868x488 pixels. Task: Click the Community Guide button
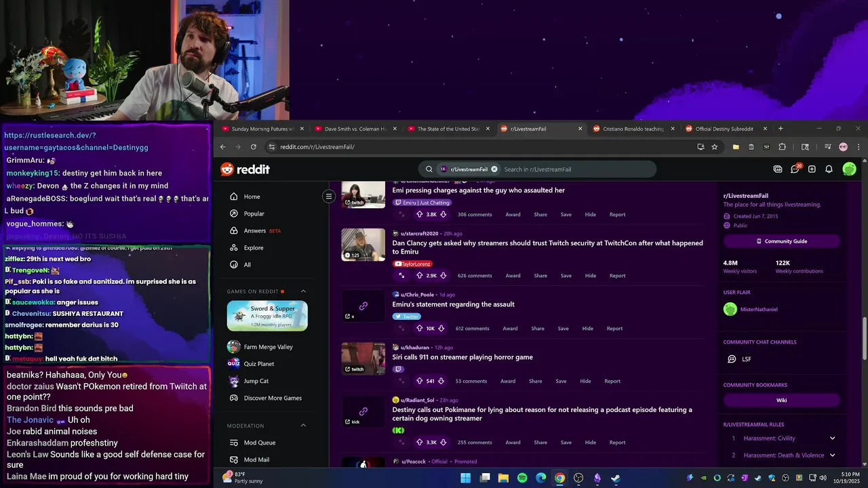click(x=781, y=241)
